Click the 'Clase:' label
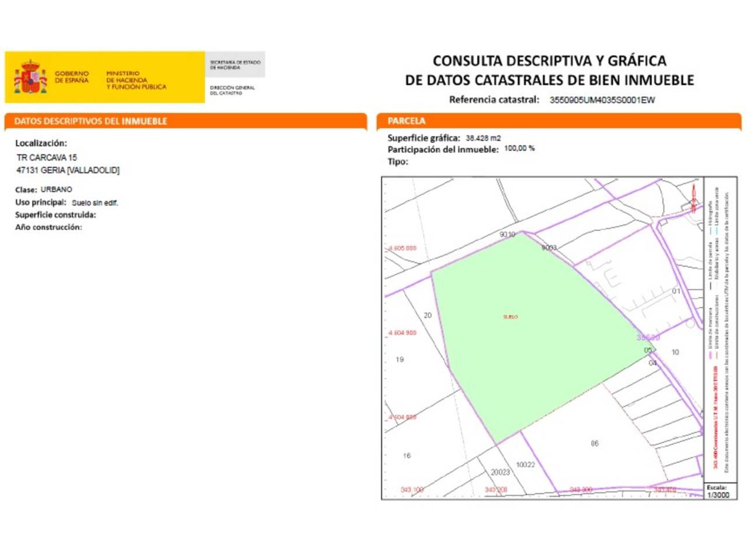 [26, 190]
